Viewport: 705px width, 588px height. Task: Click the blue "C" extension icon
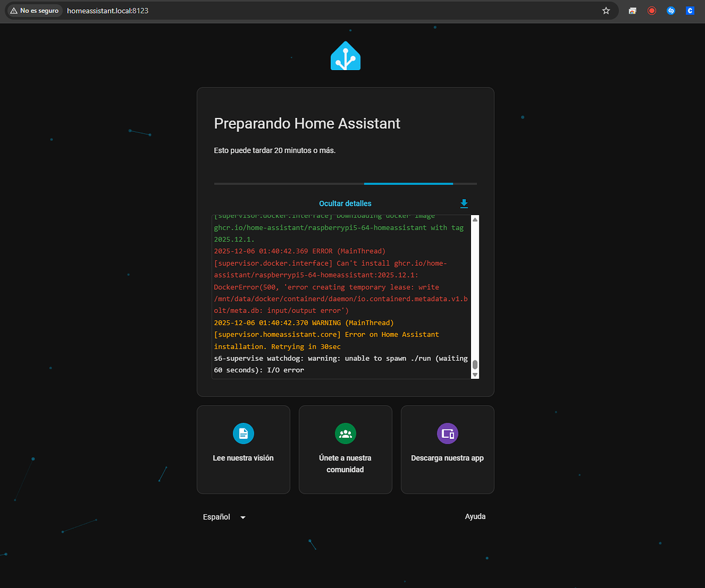click(690, 10)
